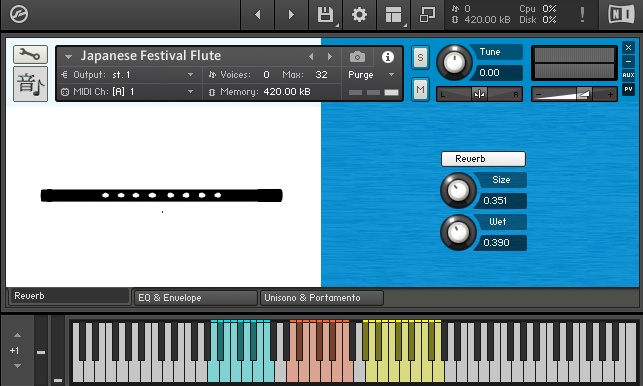Shift keyboard octave down arrow
643x386 pixels.
17,365
